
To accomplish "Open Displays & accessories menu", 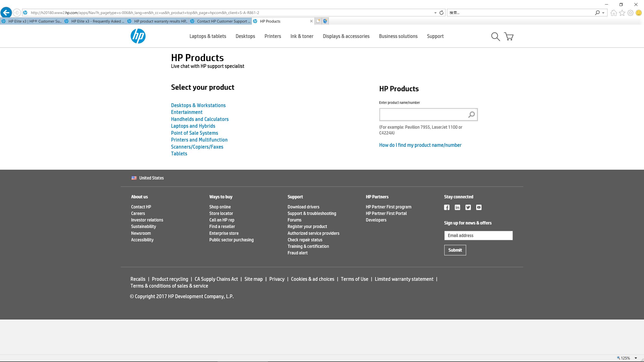I will coord(346,36).
